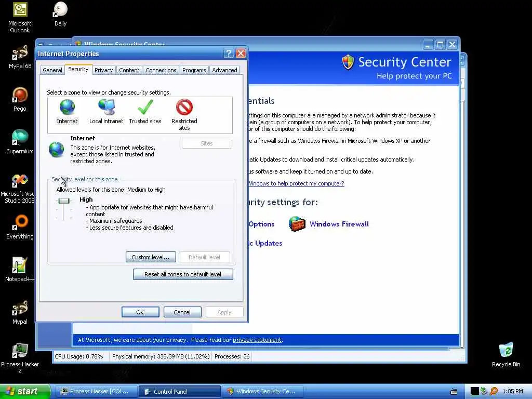Switch to the General tab

52,70
